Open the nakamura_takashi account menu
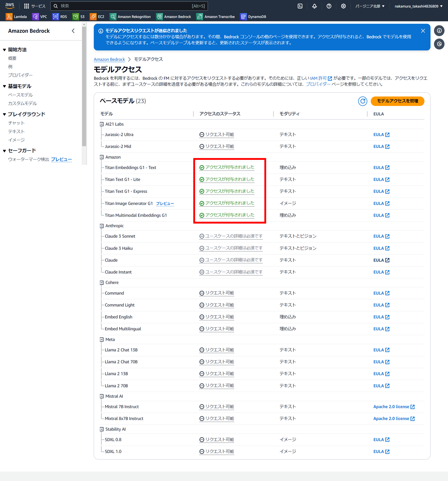Viewport: 448px width, 481px height. (x=418, y=6)
